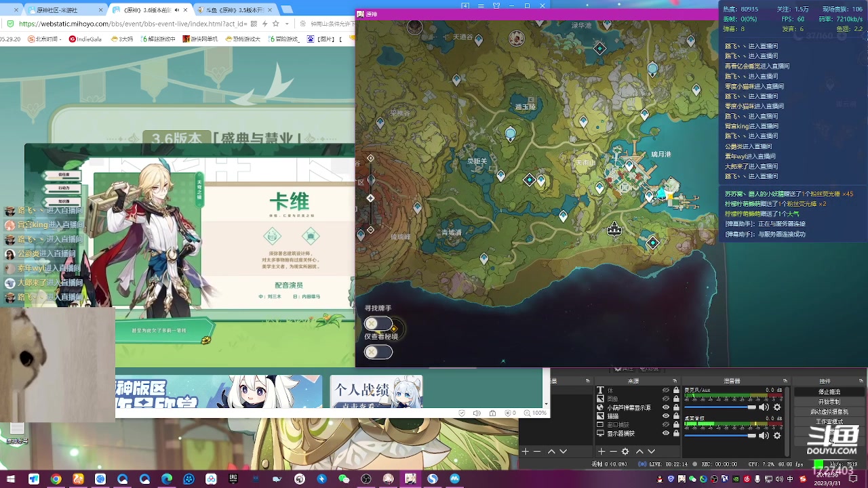
Task: Switch to 《原神》3.6版本前瞻 browser tab
Action: pyautogui.click(x=149, y=10)
